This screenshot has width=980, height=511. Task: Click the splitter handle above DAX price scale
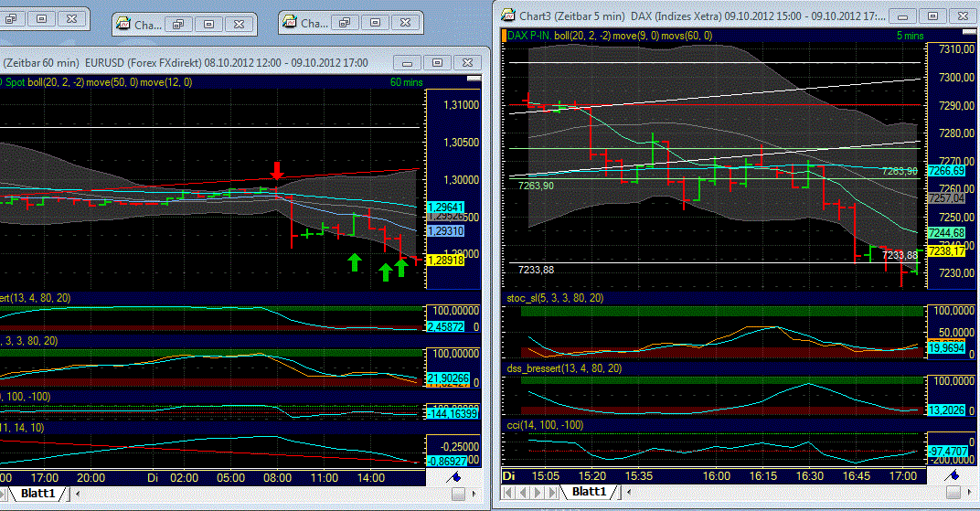click(970, 31)
